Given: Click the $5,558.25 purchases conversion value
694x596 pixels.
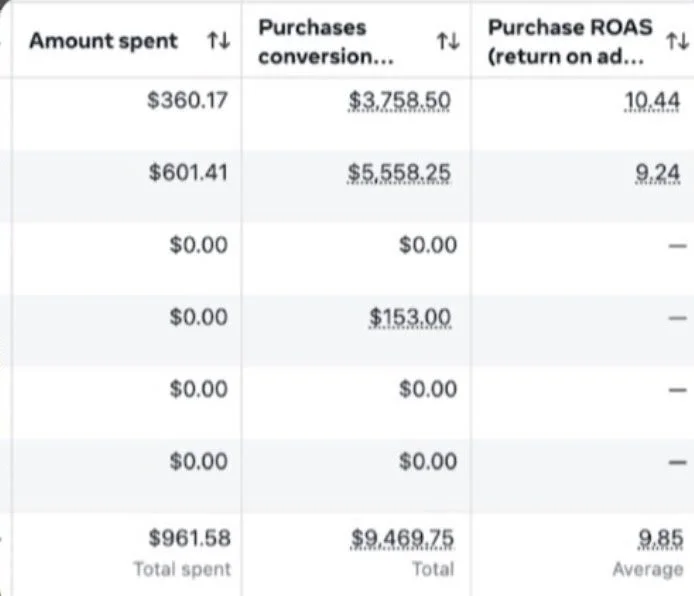Looking at the screenshot, I should (400, 173).
